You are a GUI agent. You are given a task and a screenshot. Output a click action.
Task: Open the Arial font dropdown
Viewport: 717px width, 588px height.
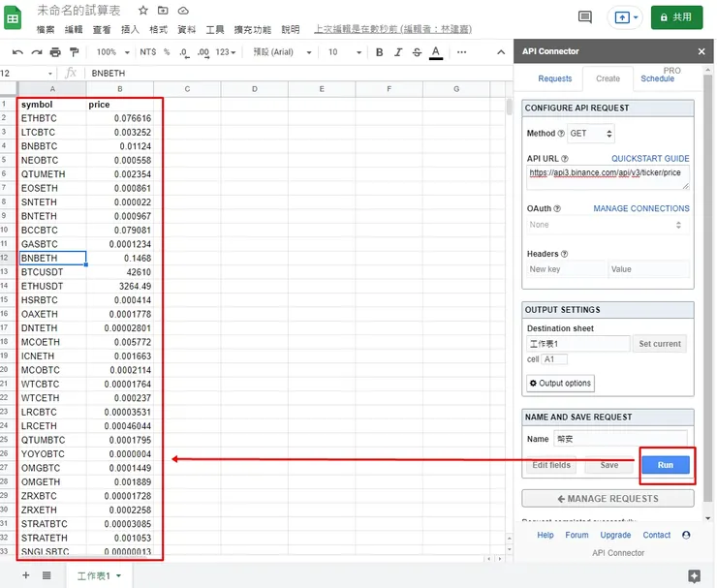click(282, 52)
